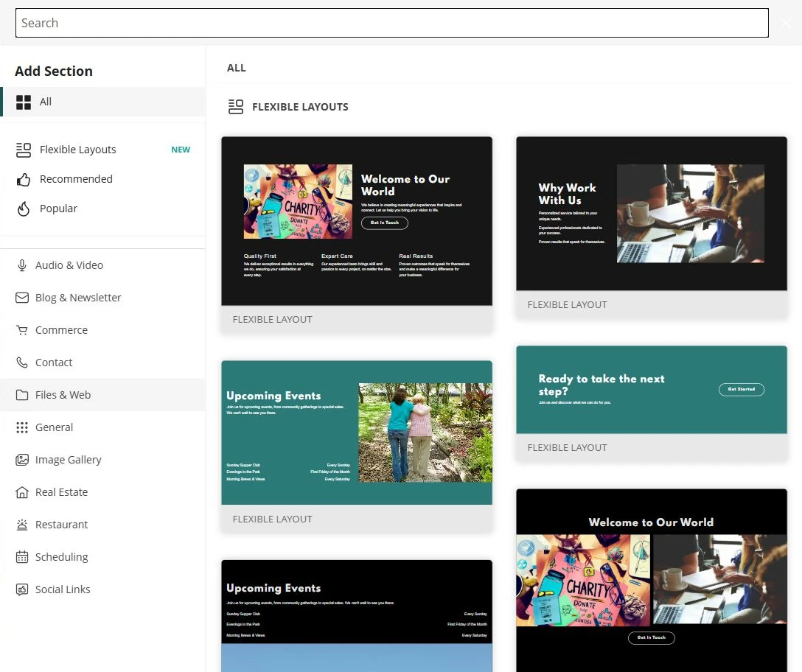Click NEW badge beside Flexible Layouts
This screenshot has width=802, height=672.
181,150
